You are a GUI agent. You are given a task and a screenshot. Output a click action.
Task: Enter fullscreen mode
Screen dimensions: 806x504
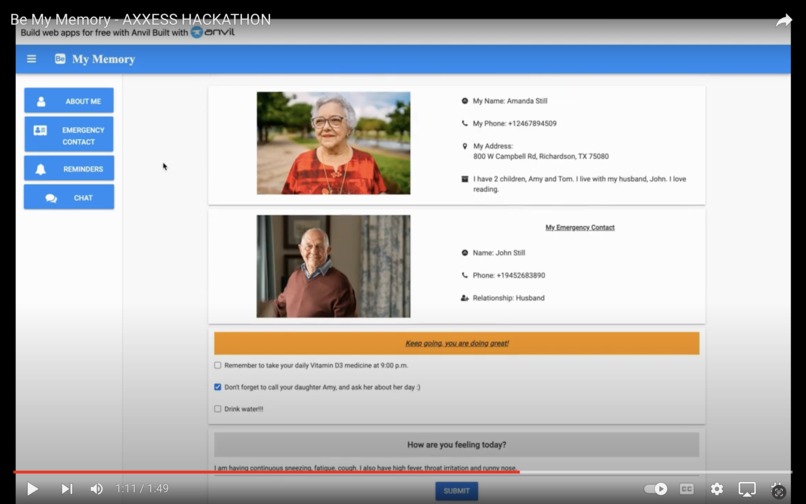(778, 490)
